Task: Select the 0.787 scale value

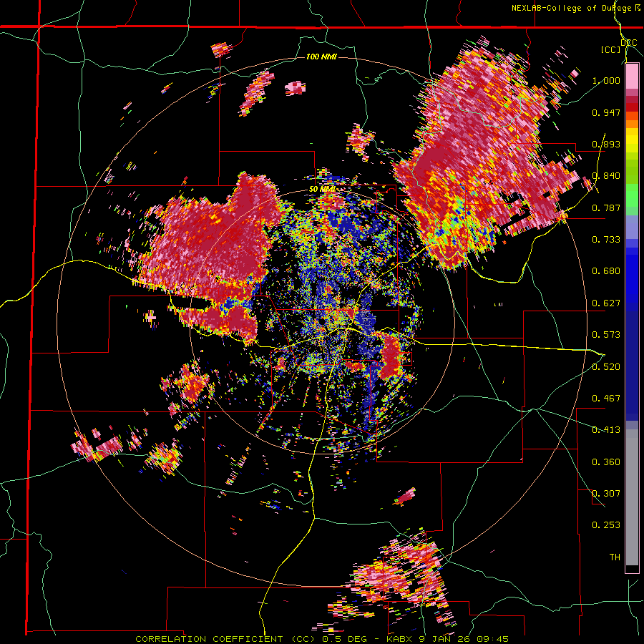Action: pyautogui.click(x=606, y=208)
